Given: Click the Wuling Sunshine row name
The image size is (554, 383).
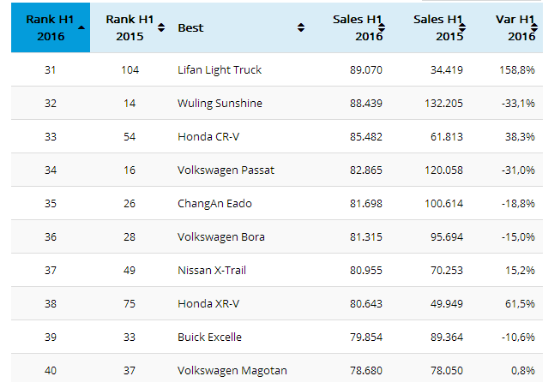Looking at the screenshot, I should click(220, 103).
